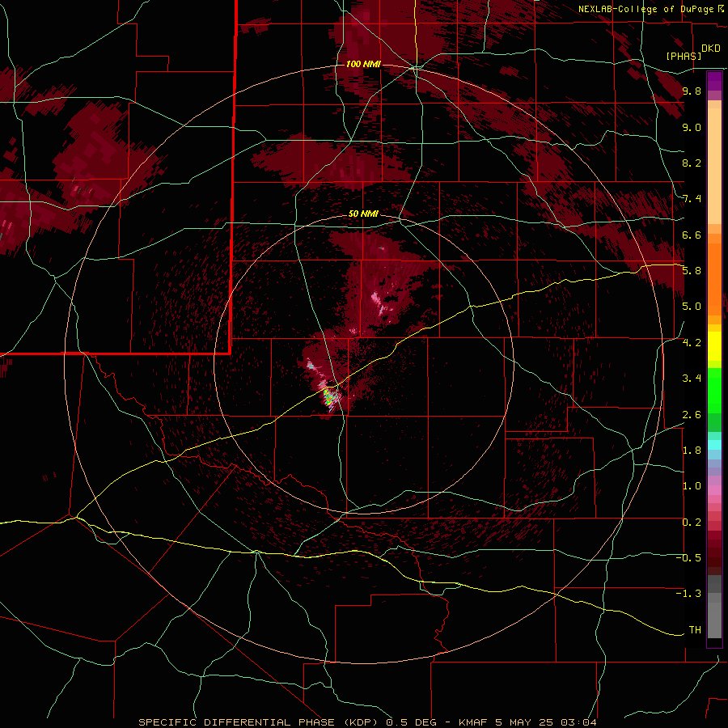Click the 50 NMI range ring label
The image size is (728, 728).
point(363,214)
